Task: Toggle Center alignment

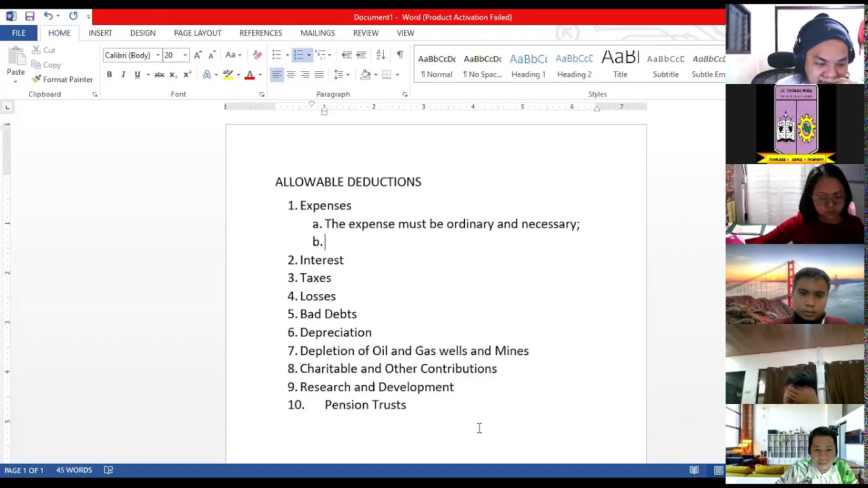Action: tap(291, 75)
